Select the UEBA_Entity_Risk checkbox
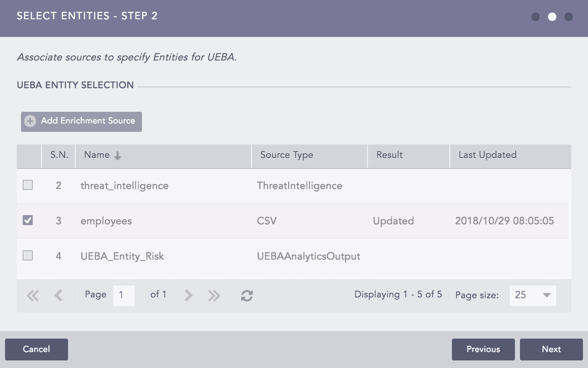Image resolution: width=588 pixels, height=368 pixels. point(28,255)
